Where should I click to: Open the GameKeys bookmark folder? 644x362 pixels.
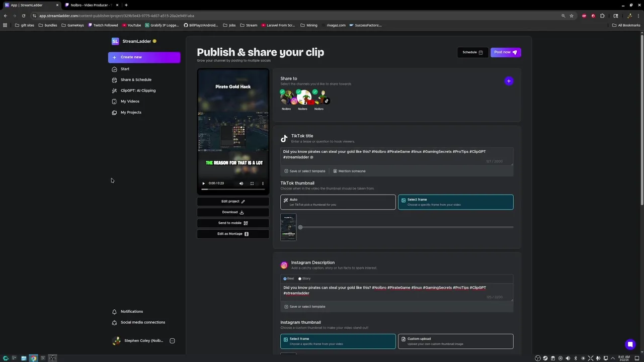point(72,25)
